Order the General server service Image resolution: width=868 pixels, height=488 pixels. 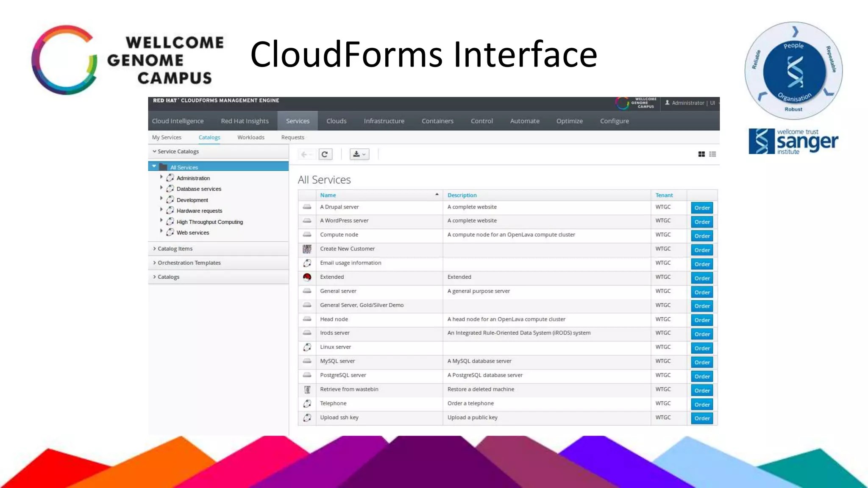[x=702, y=292]
